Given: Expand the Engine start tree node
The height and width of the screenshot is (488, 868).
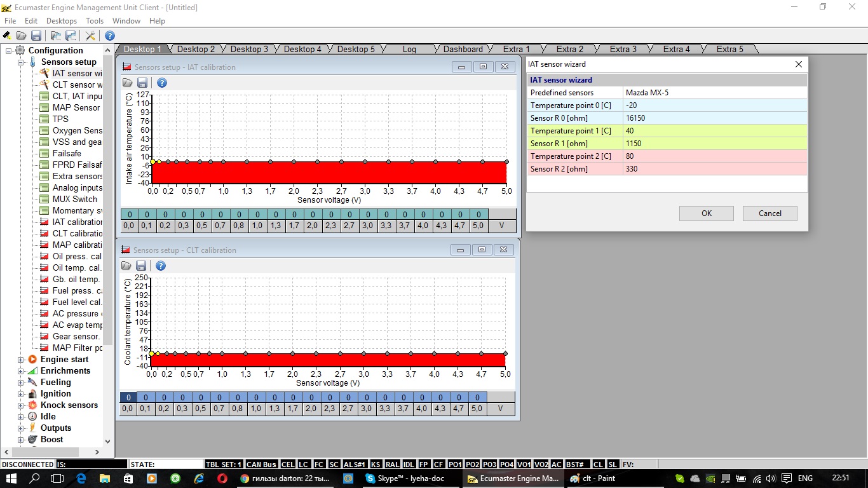Looking at the screenshot, I should tap(20, 360).
